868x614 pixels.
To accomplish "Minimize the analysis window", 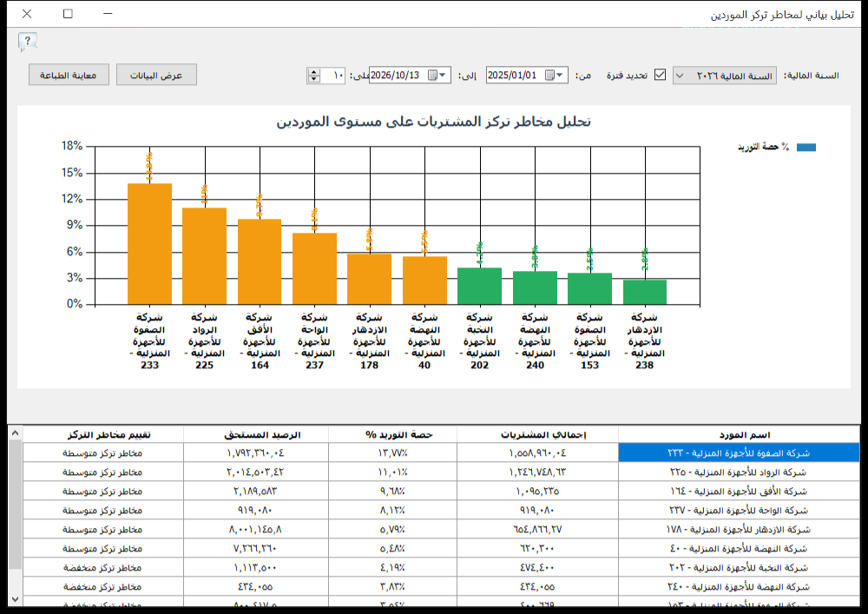I will [108, 13].
